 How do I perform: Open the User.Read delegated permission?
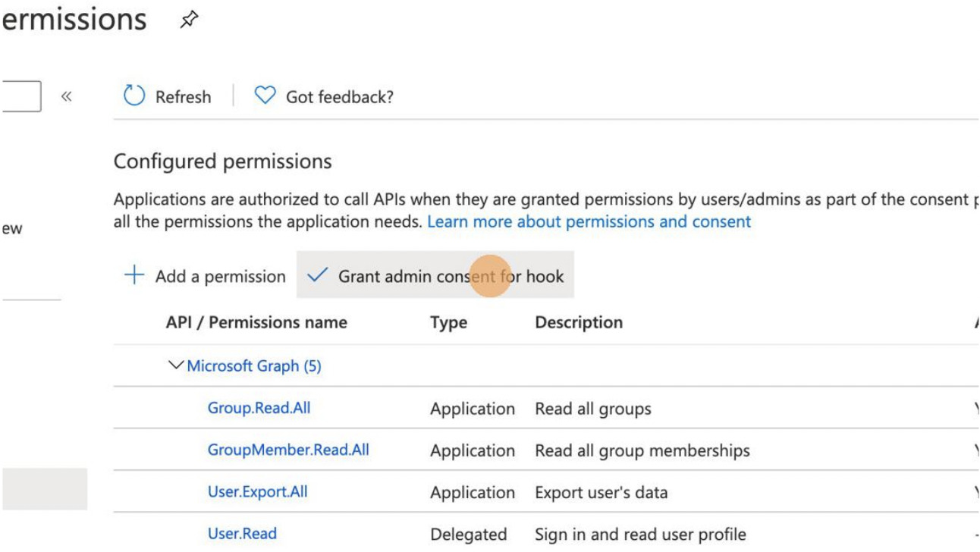pos(243,533)
